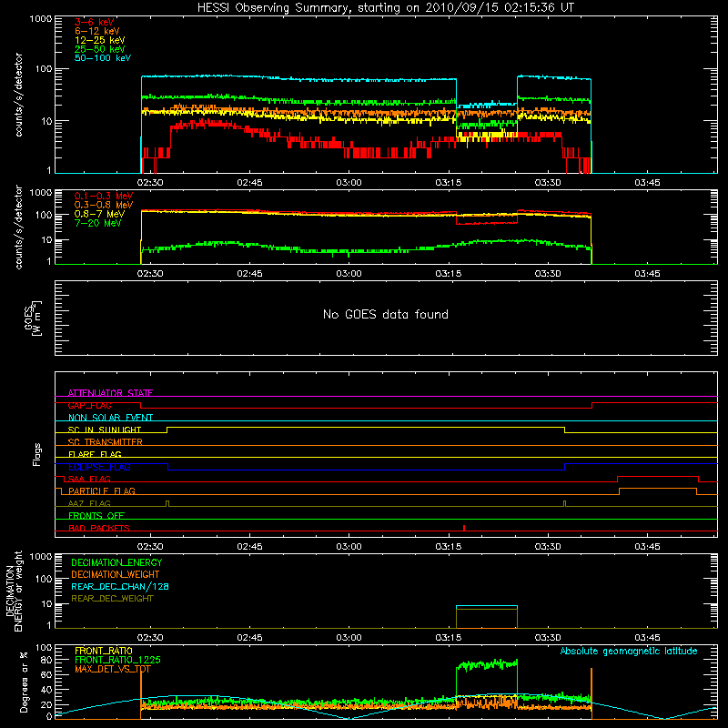Click the REAR_DEC_CHAN/128 legend label

[120, 586]
